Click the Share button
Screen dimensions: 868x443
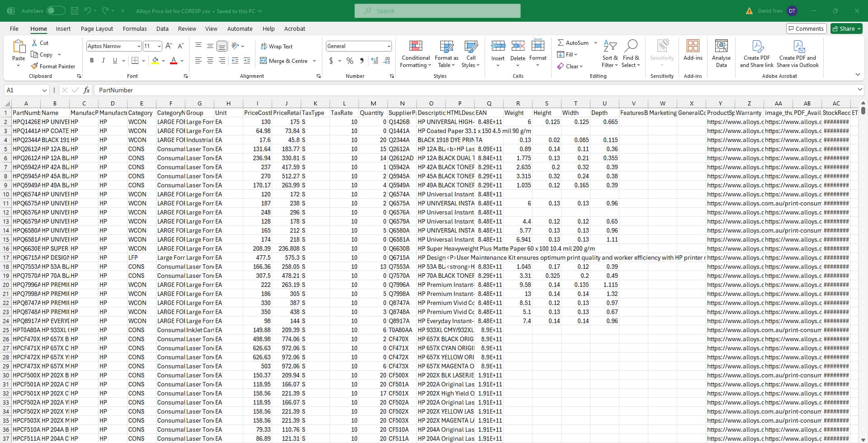click(x=845, y=29)
